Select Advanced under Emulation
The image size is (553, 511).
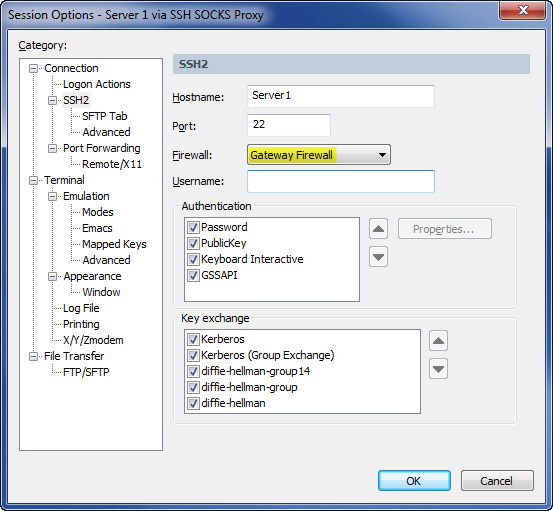click(x=107, y=260)
